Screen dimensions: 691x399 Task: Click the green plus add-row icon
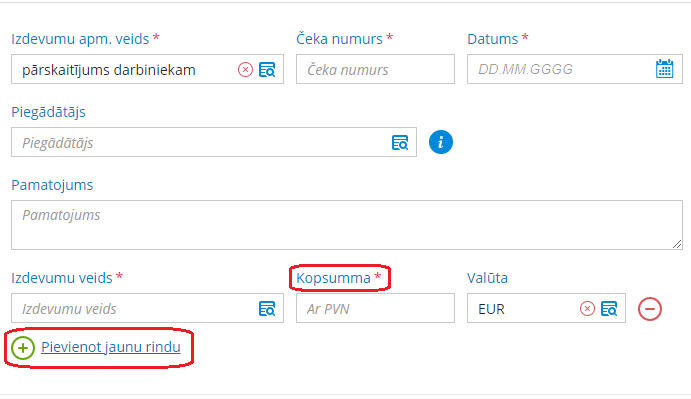coord(23,348)
